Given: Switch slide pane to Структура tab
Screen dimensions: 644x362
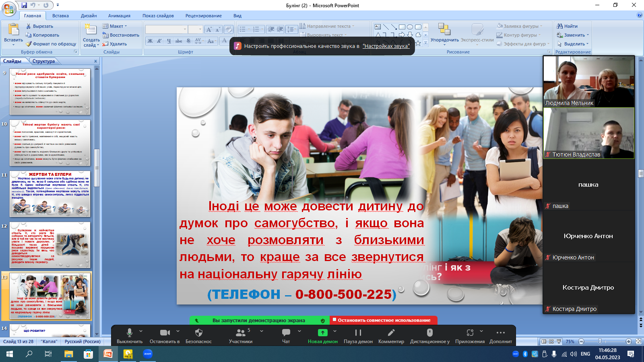Looking at the screenshot, I should [x=43, y=61].
